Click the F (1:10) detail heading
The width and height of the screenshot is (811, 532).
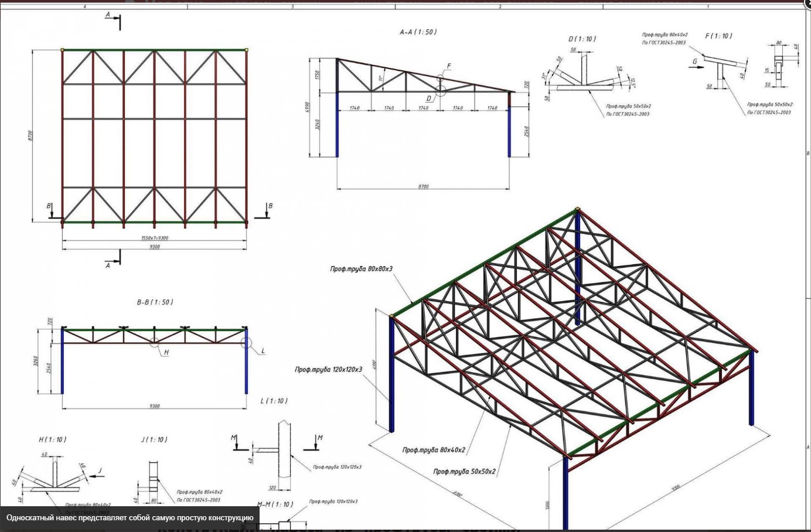click(x=718, y=36)
